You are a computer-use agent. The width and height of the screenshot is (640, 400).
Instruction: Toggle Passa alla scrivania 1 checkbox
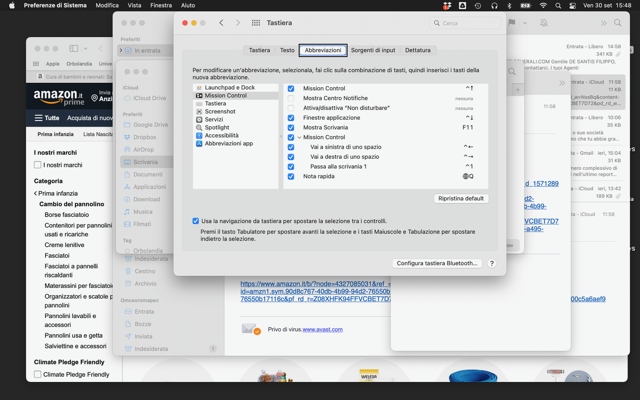pyautogui.click(x=291, y=167)
